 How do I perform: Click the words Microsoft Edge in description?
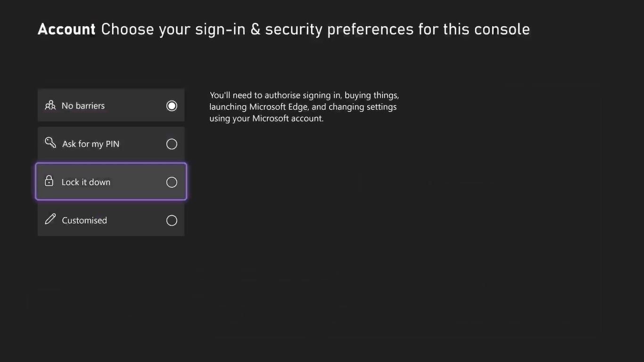point(279,107)
